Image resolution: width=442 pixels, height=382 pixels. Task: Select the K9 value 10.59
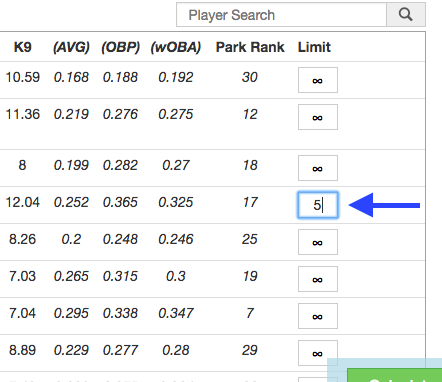tap(23, 77)
